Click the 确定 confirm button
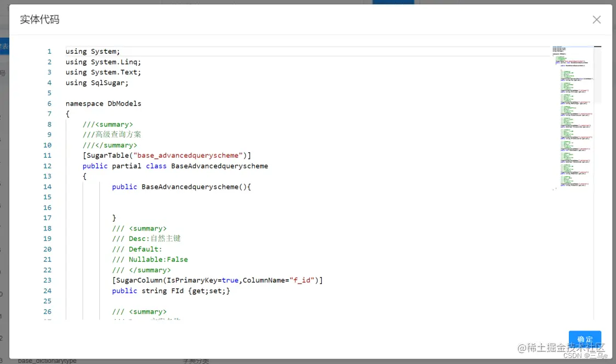The height and width of the screenshot is (364, 616). coord(585,339)
